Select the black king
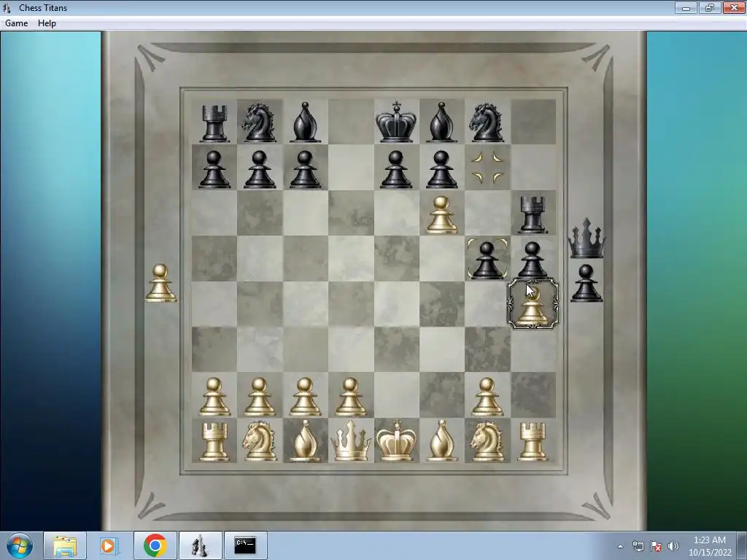This screenshot has height=560, width=747. (x=396, y=122)
